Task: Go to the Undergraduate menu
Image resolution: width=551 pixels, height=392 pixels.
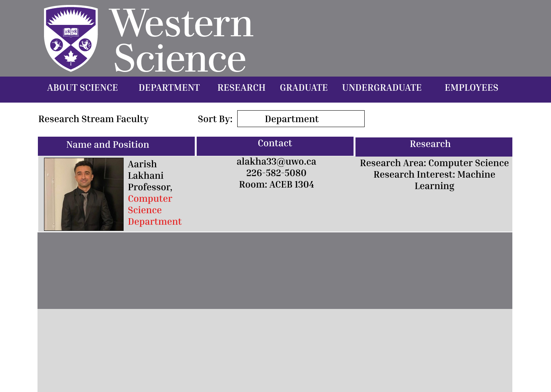Action: point(382,88)
